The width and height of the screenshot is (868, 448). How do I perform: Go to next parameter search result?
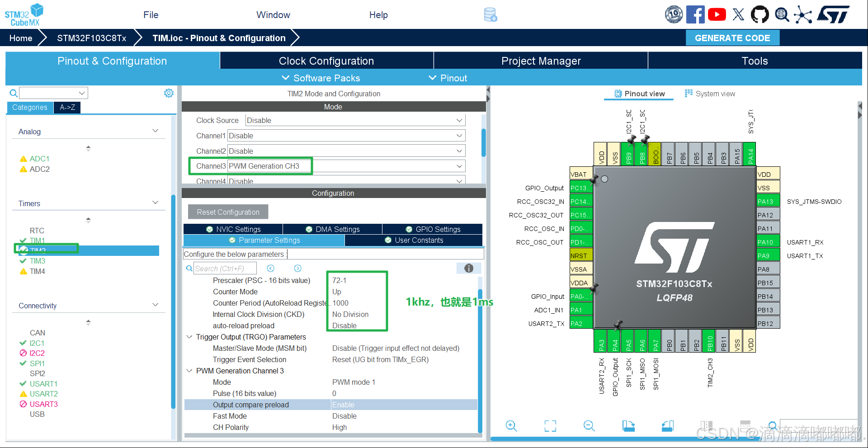(x=297, y=269)
